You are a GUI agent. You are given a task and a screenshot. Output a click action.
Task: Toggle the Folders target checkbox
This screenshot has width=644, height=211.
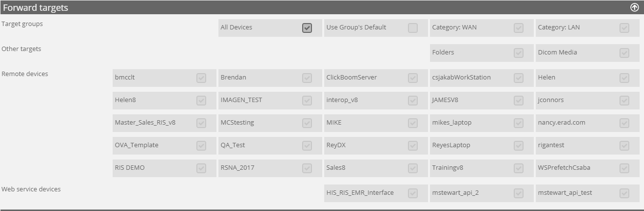coord(519,53)
